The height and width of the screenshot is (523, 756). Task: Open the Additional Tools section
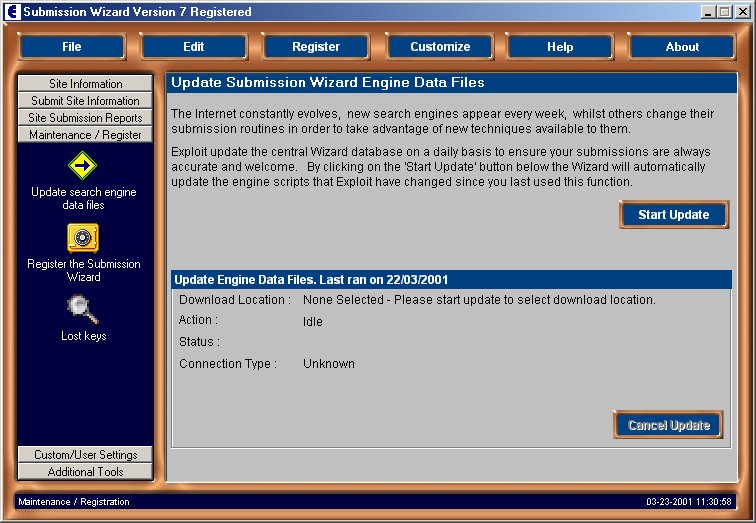point(85,471)
